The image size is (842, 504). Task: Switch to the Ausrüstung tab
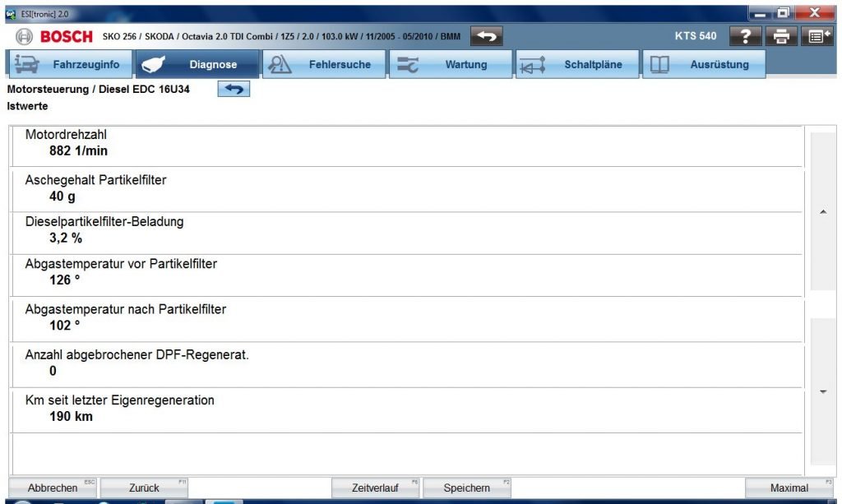click(x=702, y=64)
